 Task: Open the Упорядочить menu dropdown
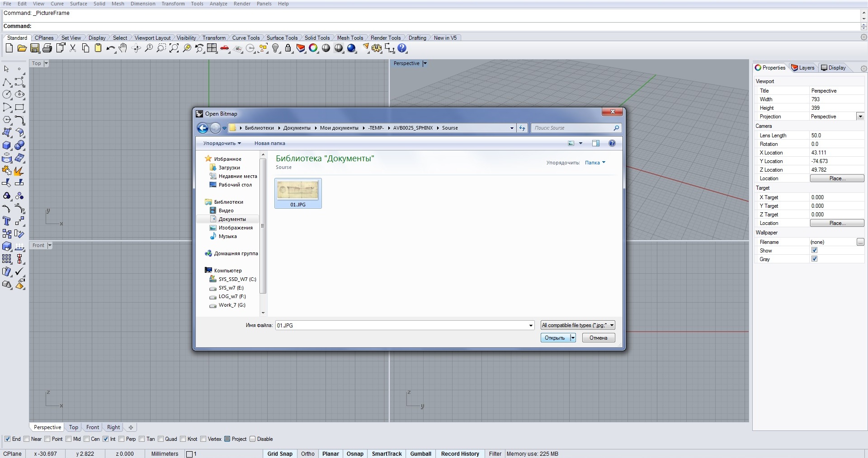click(x=222, y=144)
